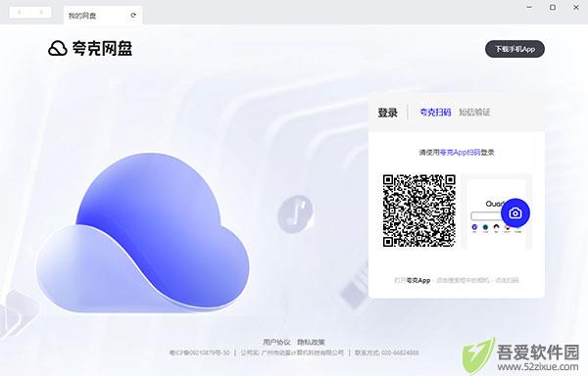588x376 pixels.
Task: Click the refresh icon in 我的网盘 tab
Action: [x=133, y=16]
